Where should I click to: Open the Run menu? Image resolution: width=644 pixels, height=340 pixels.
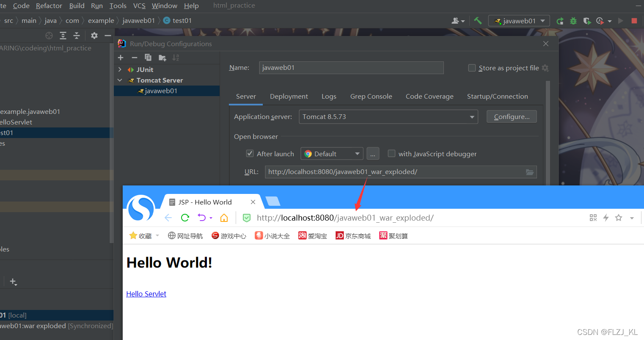(x=97, y=6)
